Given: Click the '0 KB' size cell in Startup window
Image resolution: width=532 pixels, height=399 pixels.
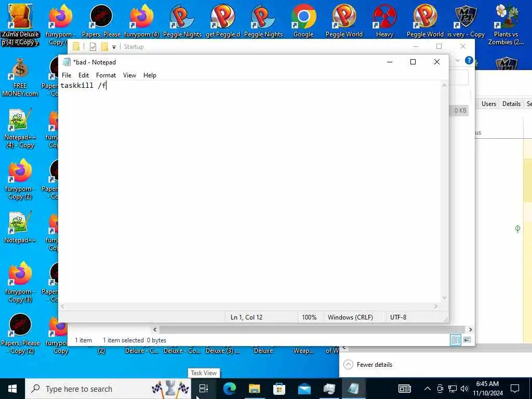Looking at the screenshot, I should tap(460, 111).
